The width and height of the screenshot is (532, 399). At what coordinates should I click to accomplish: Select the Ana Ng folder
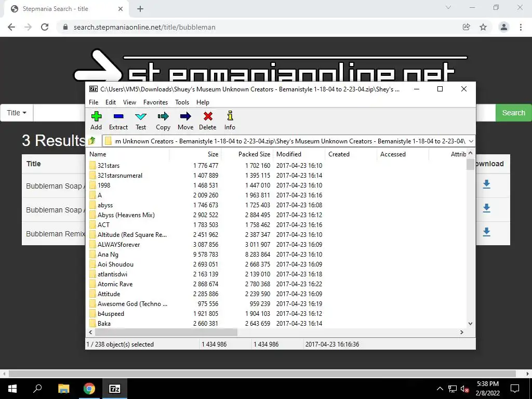click(108, 255)
